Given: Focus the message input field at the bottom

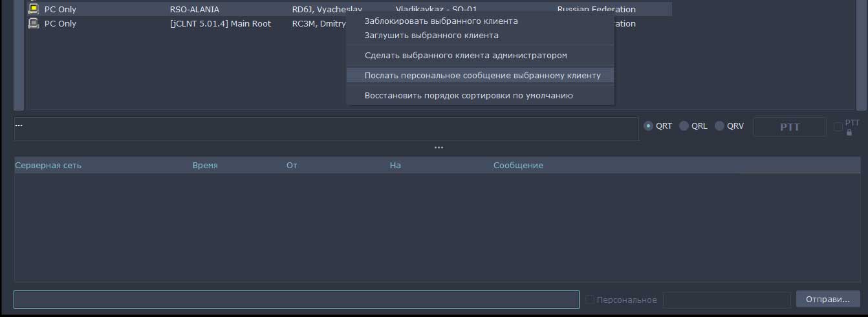Looking at the screenshot, I should coord(296,300).
